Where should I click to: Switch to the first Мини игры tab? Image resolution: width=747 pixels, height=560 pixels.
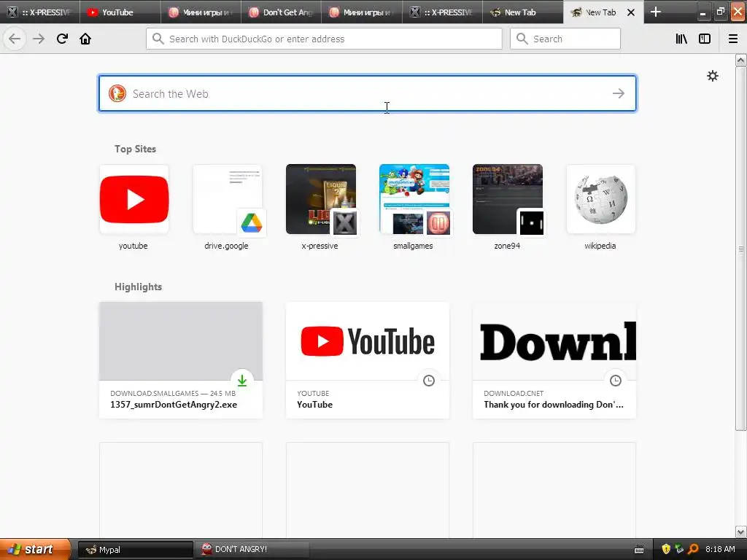click(x=201, y=12)
